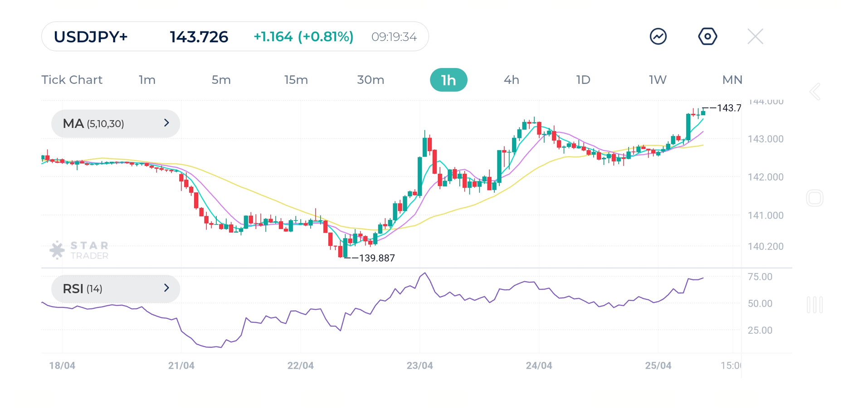Switch to the 4h timeframe
The height and width of the screenshot is (415, 868).
511,80
